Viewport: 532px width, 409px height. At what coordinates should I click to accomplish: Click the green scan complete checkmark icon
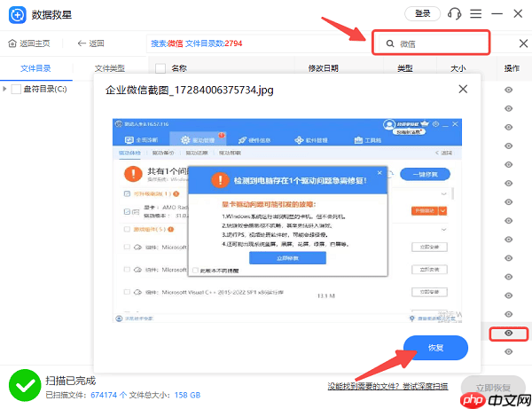[x=25, y=385]
